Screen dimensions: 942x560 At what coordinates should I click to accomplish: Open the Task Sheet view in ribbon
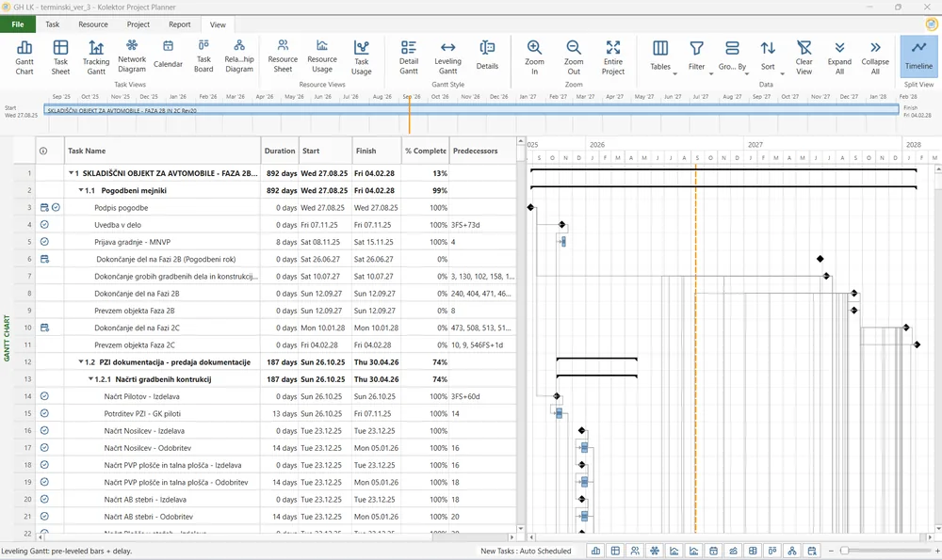pos(60,57)
